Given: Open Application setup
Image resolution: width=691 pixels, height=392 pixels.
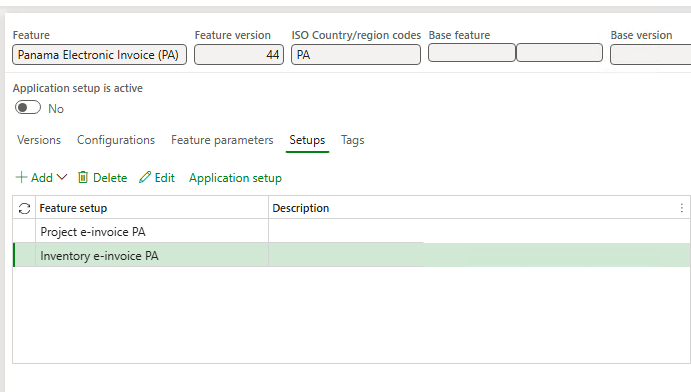Looking at the screenshot, I should coord(235,178).
